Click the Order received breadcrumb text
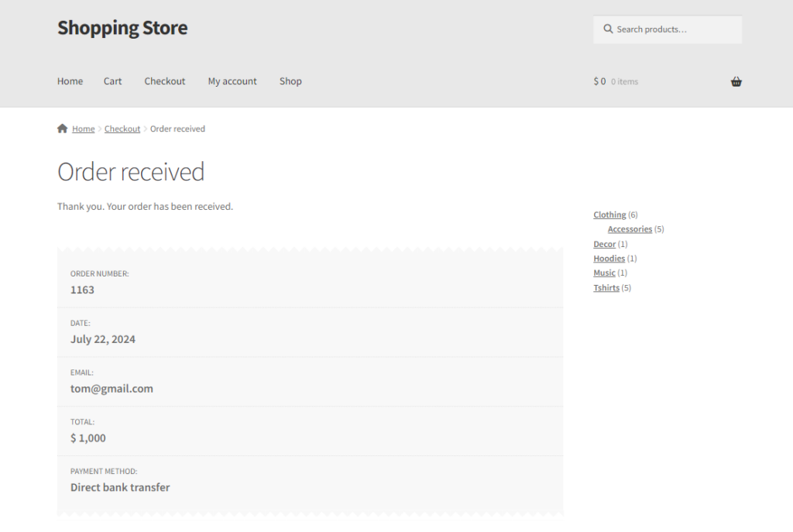The width and height of the screenshot is (793, 532). pos(177,129)
